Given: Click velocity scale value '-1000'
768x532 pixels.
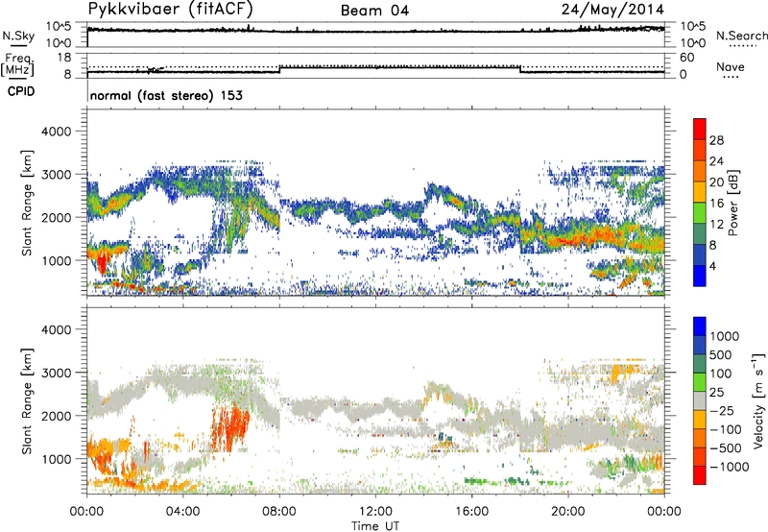Looking at the screenshot, I should 729,467.
